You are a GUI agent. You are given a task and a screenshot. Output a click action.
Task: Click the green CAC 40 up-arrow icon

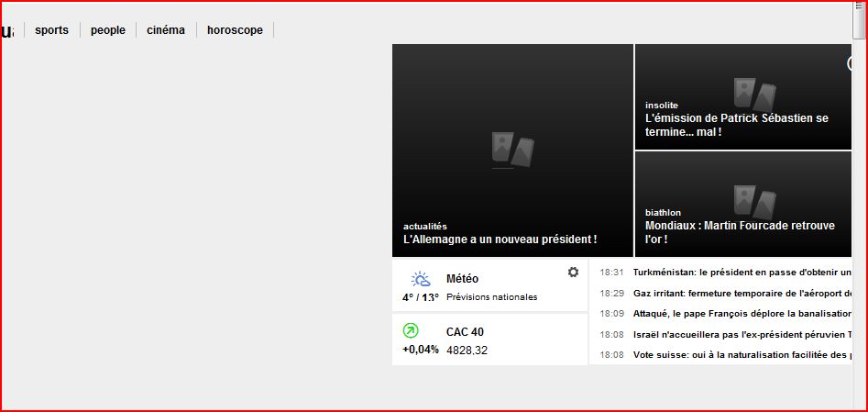[411, 330]
